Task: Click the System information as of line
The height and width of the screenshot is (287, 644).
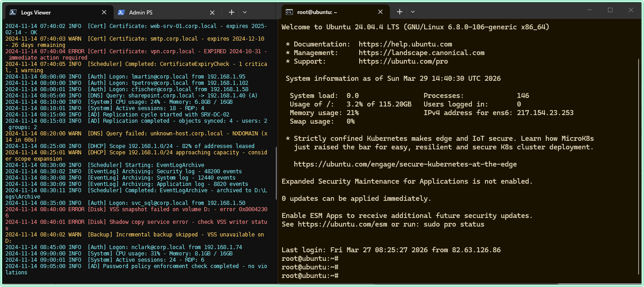Action: 393,79
